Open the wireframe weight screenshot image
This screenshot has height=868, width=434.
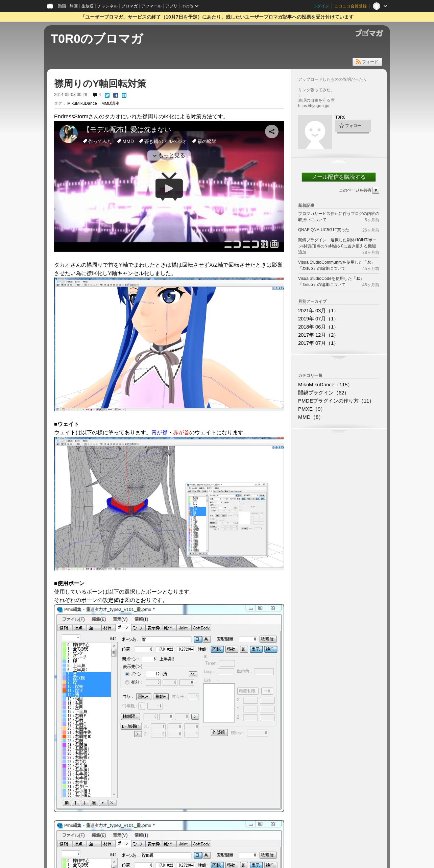169,504
